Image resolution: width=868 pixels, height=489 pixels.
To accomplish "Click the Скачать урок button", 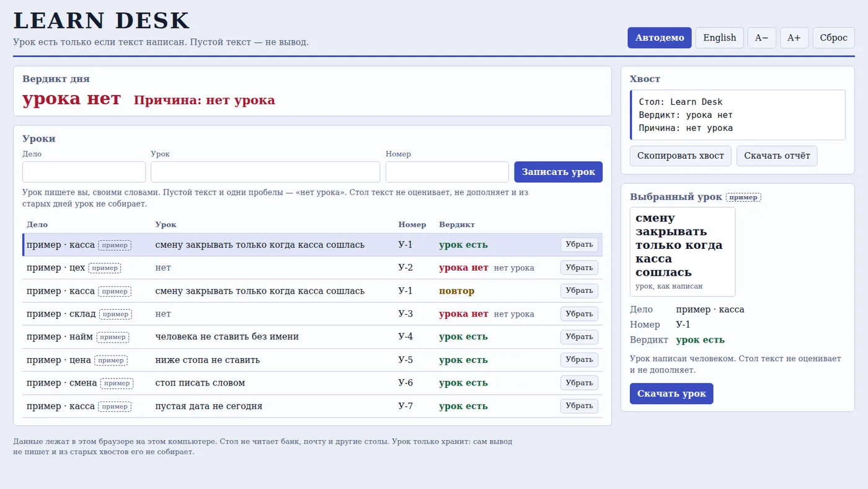I will click(x=671, y=393).
